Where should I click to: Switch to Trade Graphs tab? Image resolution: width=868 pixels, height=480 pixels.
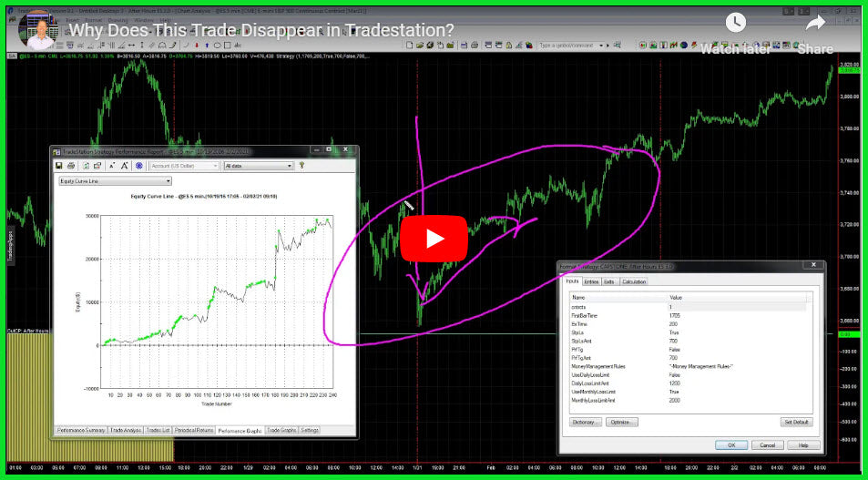click(281, 430)
